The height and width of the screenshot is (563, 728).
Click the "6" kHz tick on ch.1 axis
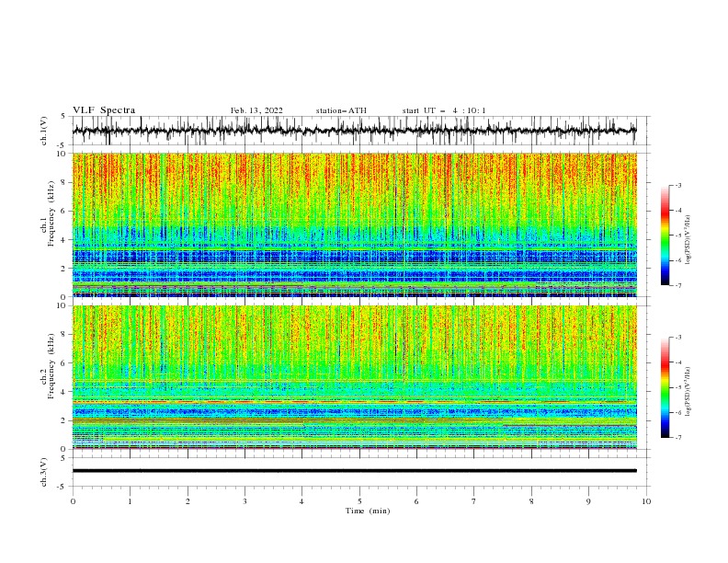coord(64,212)
